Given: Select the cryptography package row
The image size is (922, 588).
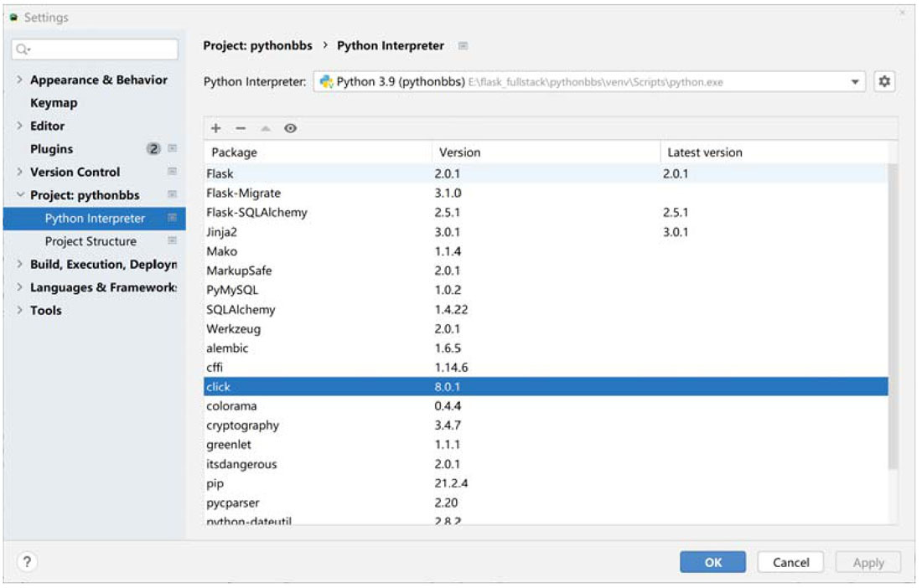Looking at the screenshot, I should 546,426.
